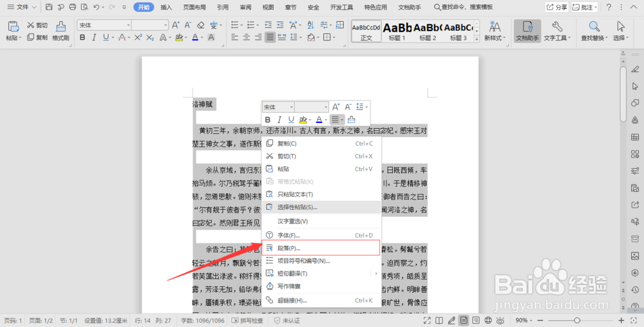
Task: Choose 项目符号和编号(N)... in context menu
Action: click(x=321, y=261)
